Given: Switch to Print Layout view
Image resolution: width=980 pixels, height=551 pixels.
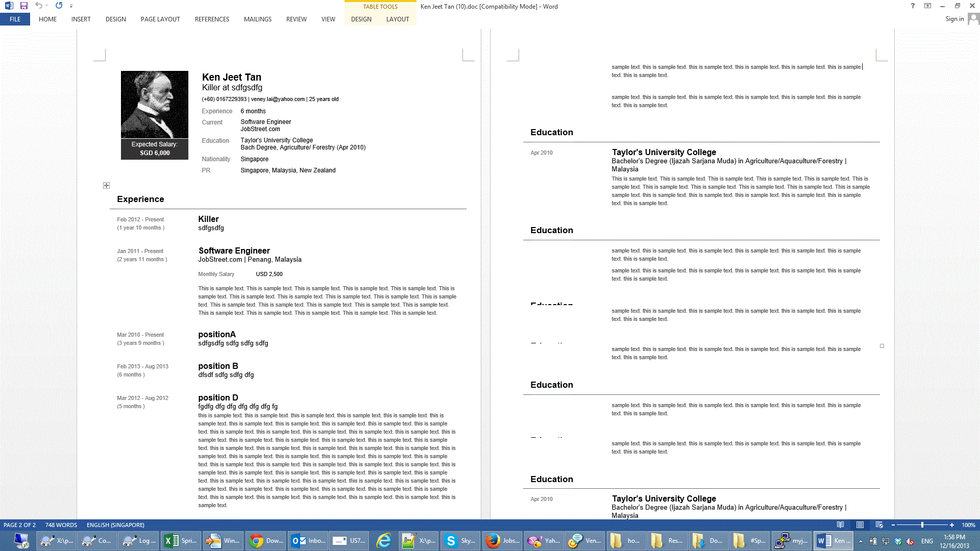Looking at the screenshot, I should (x=860, y=525).
